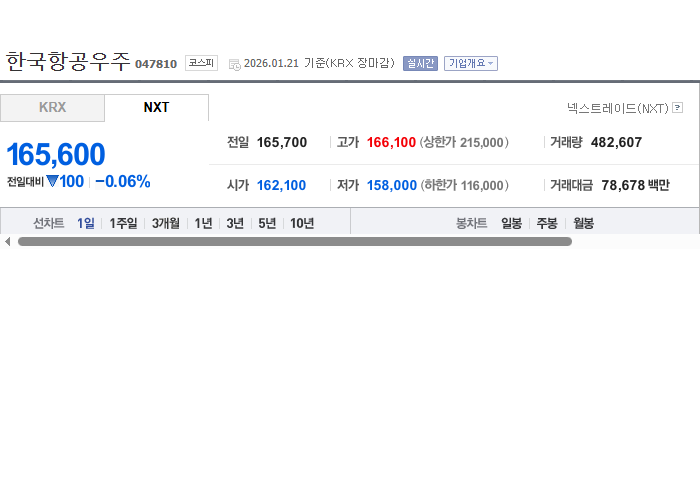Click the open price 162,100
The image size is (700, 490).
[x=281, y=185]
